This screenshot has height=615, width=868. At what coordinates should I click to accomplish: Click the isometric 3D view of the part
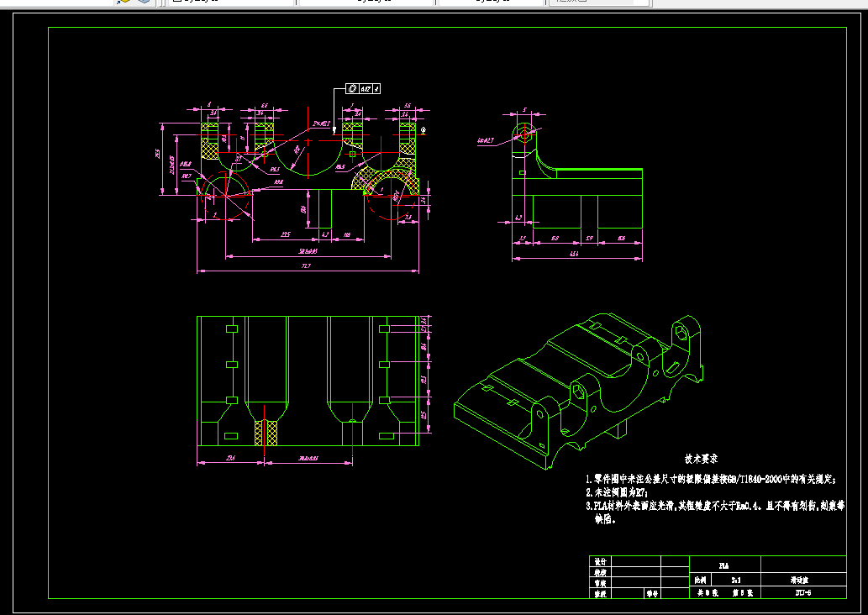coord(578,392)
